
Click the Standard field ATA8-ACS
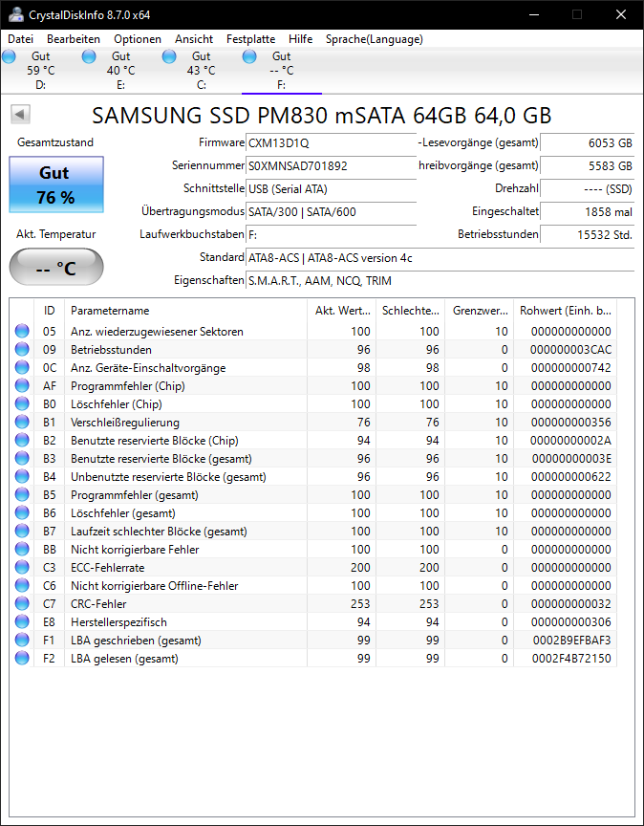(x=440, y=258)
